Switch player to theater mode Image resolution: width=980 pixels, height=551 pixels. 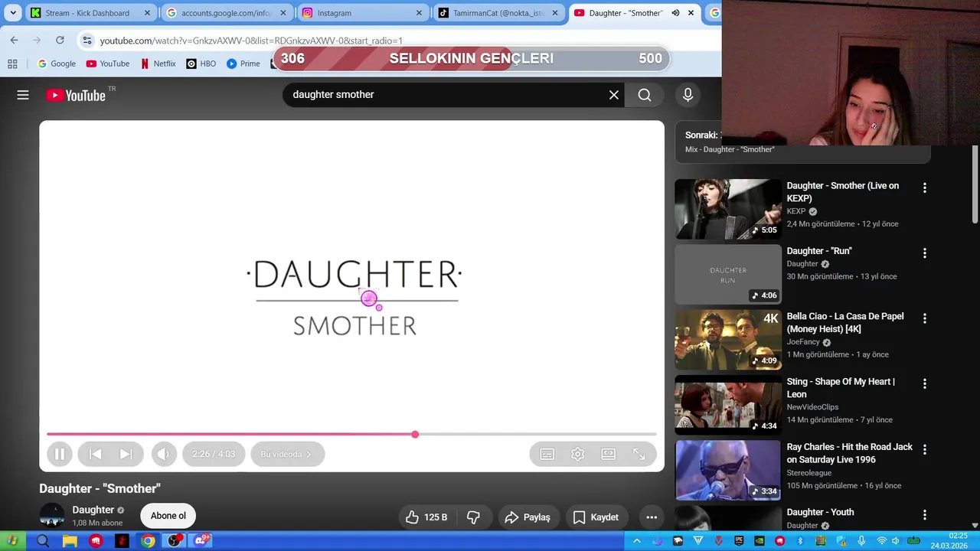click(x=608, y=454)
